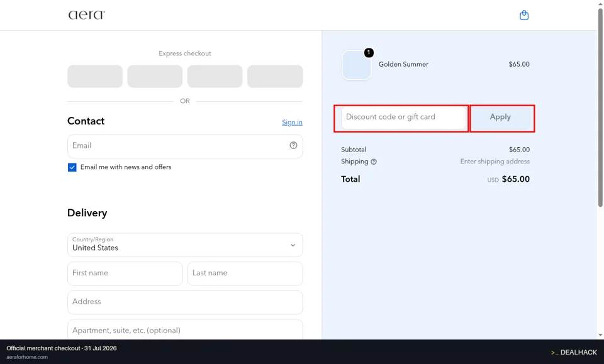Click the aeraforhome.com text in footer
Image resolution: width=604 pixels, height=364 pixels.
[27, 357]
